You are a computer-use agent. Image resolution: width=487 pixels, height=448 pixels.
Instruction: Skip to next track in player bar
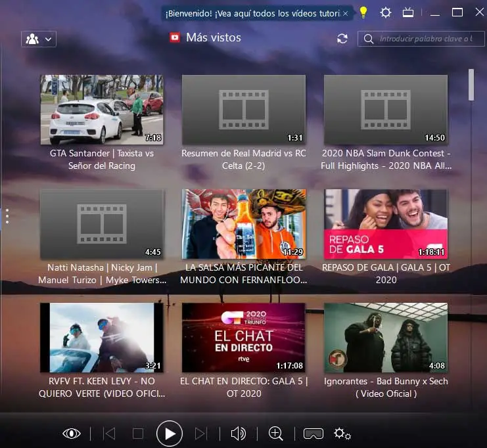[x=200, y=434]
